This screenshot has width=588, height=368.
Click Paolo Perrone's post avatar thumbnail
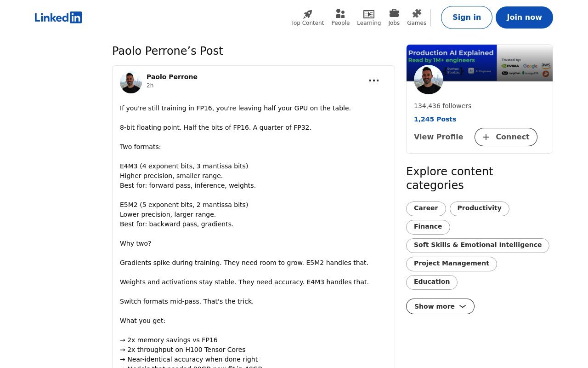point(131,82)
